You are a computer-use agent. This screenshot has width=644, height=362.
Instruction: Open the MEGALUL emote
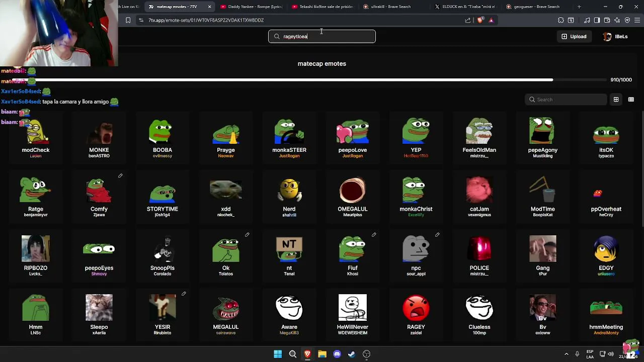pyautogui.click(x=226, y=315)
